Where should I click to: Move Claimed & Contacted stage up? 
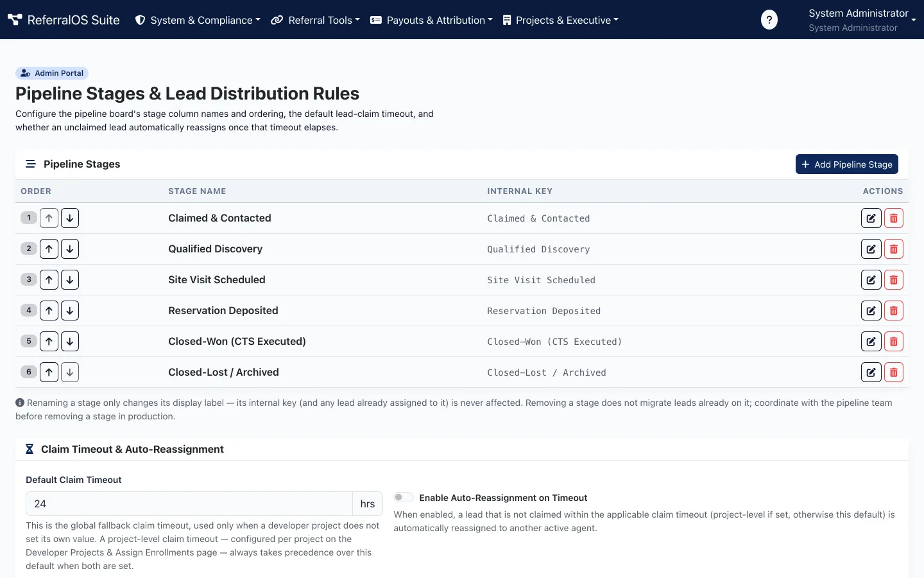click(x=49, y=218)
